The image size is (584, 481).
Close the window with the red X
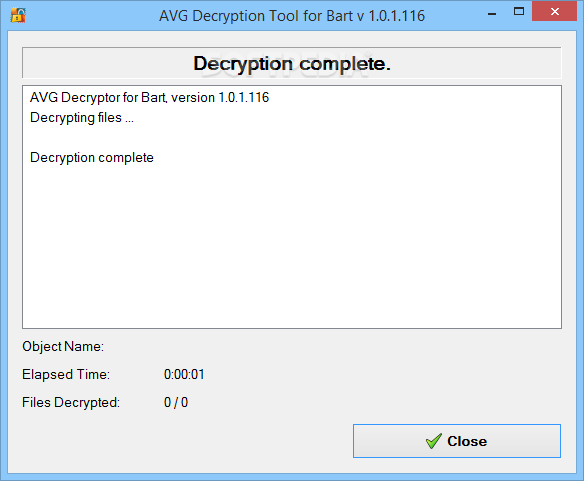point(554,11)
